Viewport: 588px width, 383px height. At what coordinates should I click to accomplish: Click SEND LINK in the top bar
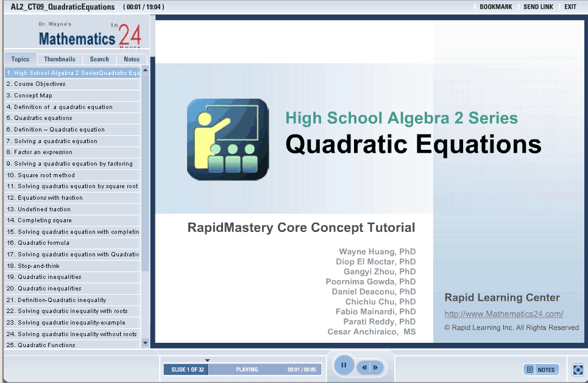[x=538, y=7]
